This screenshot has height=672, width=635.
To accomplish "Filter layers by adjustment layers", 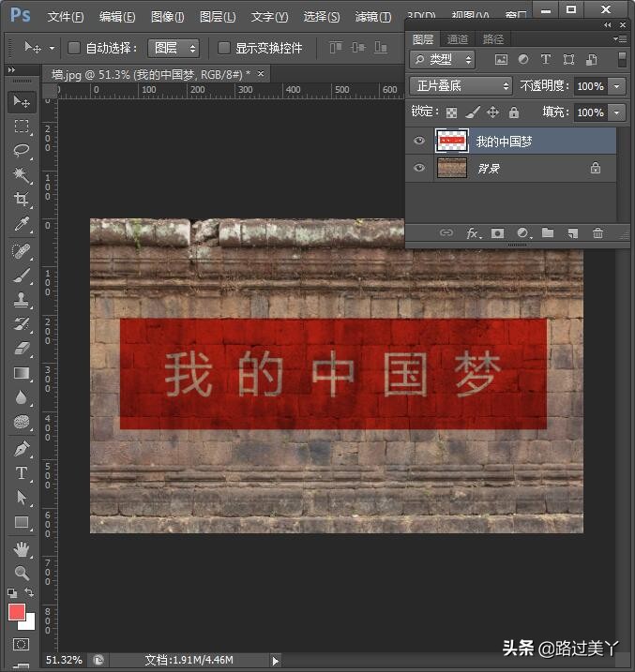I will 523,59.
